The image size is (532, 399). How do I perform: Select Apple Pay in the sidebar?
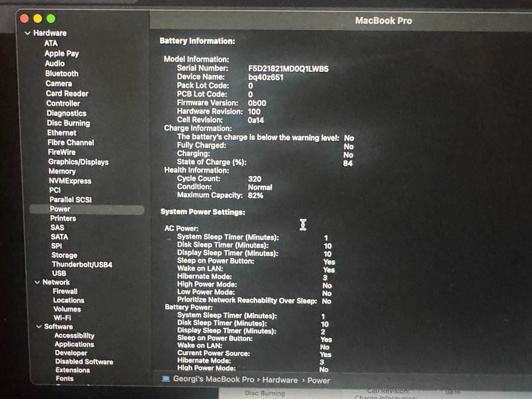click(x=62, y=54)
